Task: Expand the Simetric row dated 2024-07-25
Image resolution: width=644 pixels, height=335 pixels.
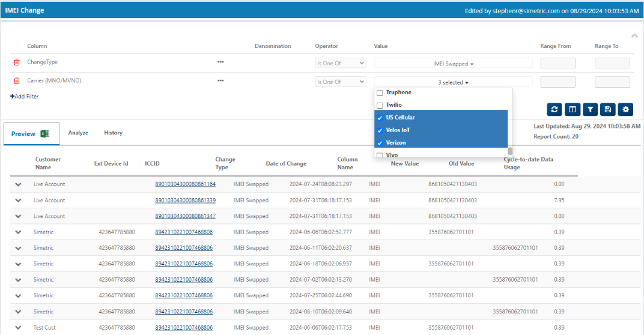Action: (18, 295)
